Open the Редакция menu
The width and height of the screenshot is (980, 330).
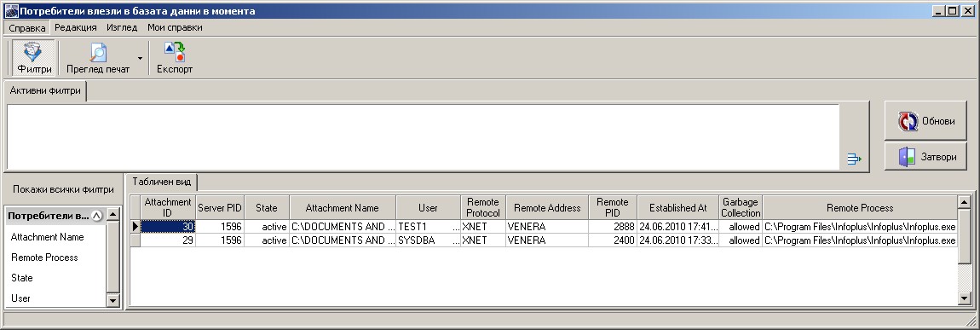[x=76, y=27]
